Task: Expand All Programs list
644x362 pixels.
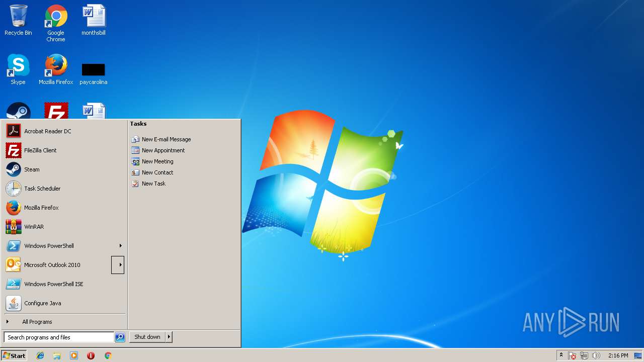Action: coord(64,322)
